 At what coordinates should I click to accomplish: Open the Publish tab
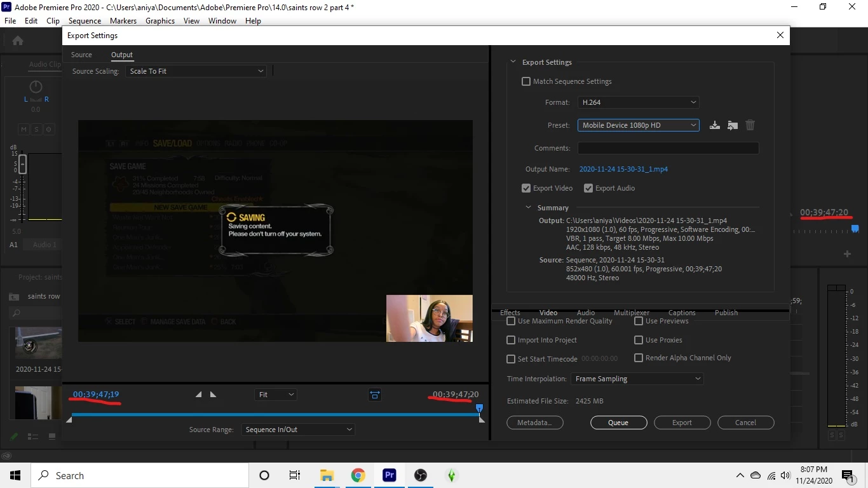tap(726, 313)
